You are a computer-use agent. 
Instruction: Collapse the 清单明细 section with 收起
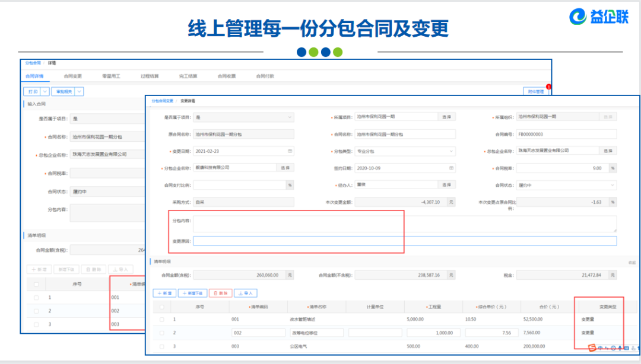pos(632,263)
